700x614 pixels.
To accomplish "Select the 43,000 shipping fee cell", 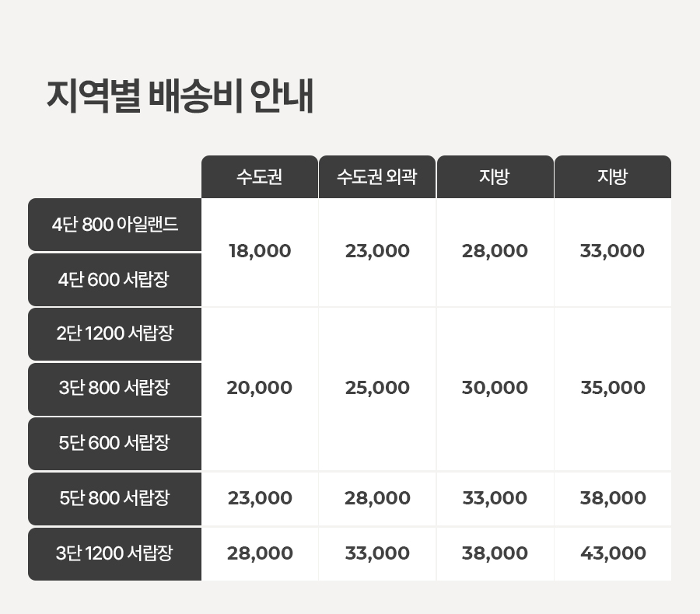I will click(x=613, y=553).
